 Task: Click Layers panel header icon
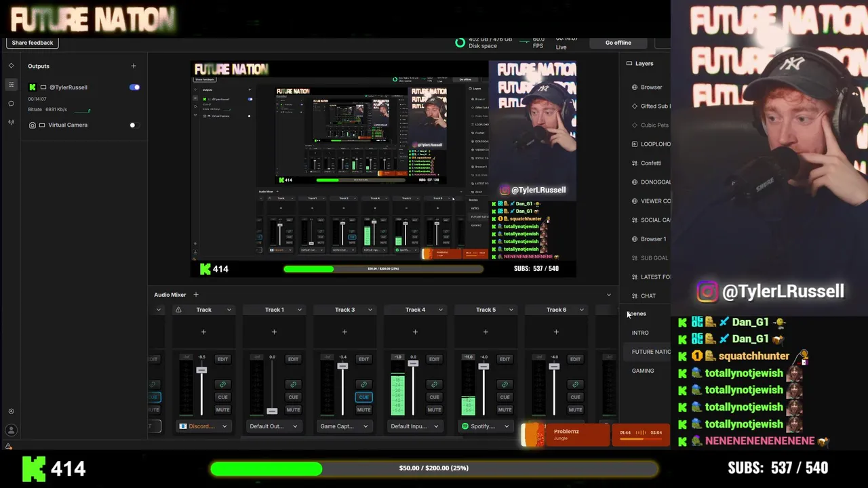click(629, 64)
